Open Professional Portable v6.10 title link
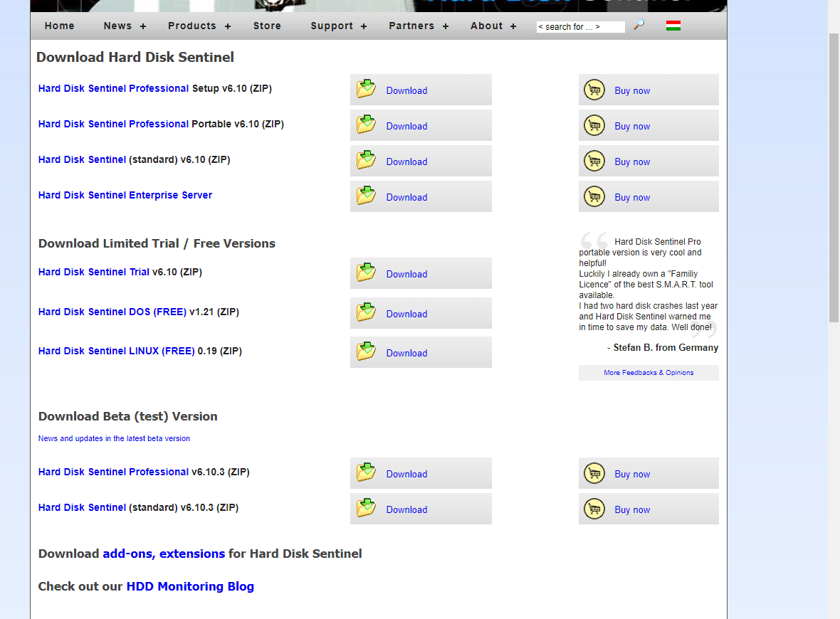The height and width of the screenshot is (619, 840). pos(114,125)
